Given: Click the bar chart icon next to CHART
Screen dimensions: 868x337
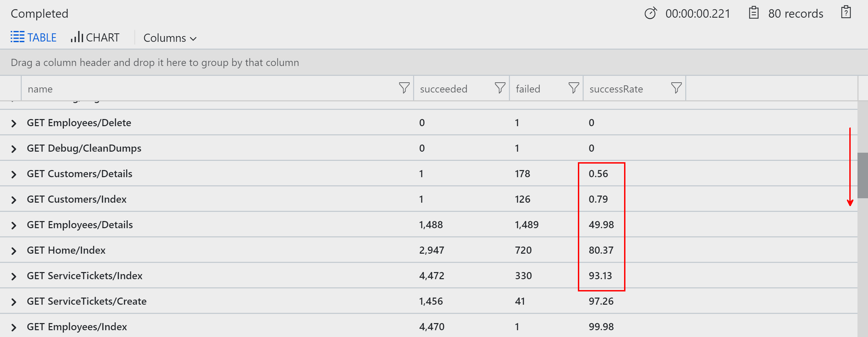Looking at the screenshot, I should coord(76,37).
